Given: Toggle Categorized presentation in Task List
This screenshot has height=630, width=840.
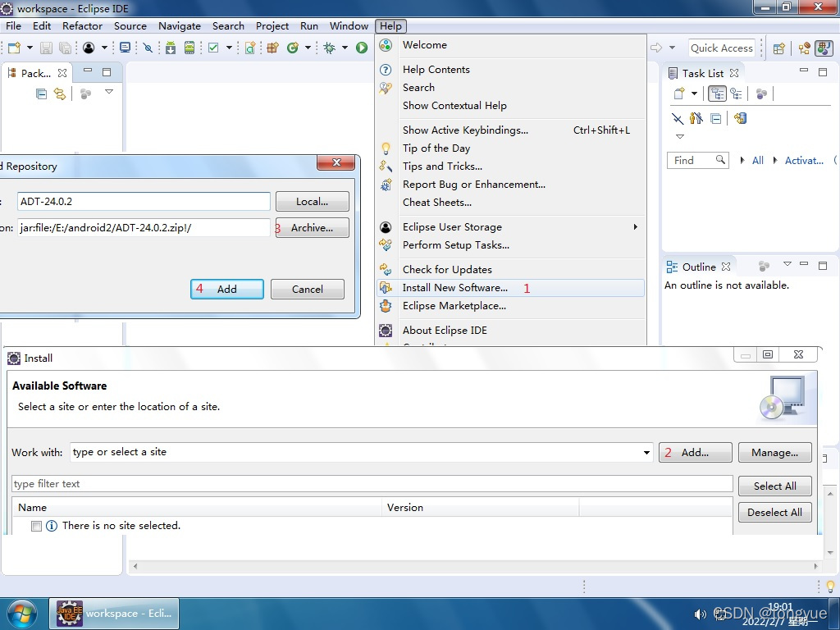Looking at the screenshot, I should coord(717,94).
